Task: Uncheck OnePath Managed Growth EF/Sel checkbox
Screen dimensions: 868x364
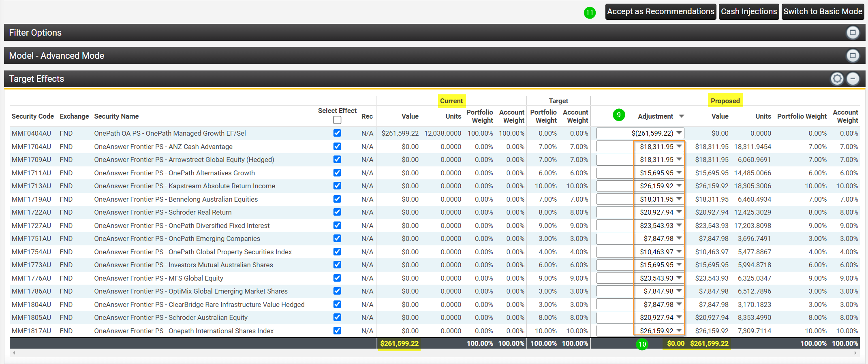Action: tap(337, 133)
